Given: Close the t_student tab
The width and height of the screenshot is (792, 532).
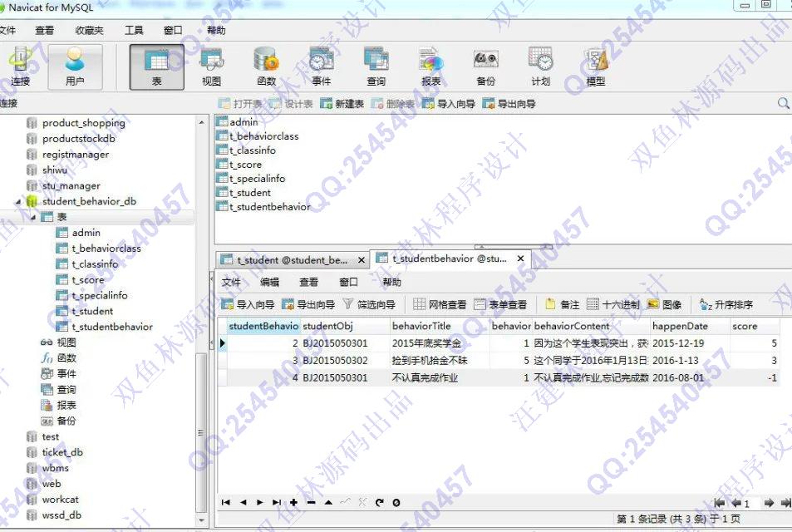Looking at the screenshot, I should point(362,260).
